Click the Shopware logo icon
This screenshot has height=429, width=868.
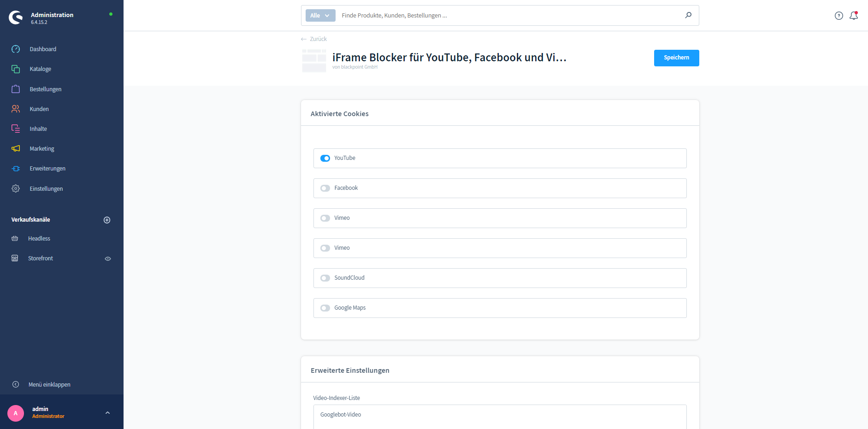click(x=16, y=18)
